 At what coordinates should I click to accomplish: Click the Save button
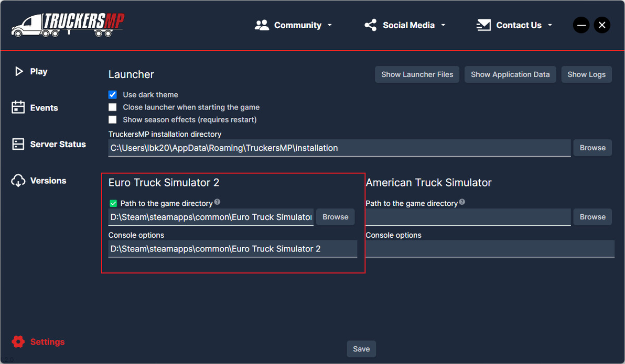coord(361,349)
